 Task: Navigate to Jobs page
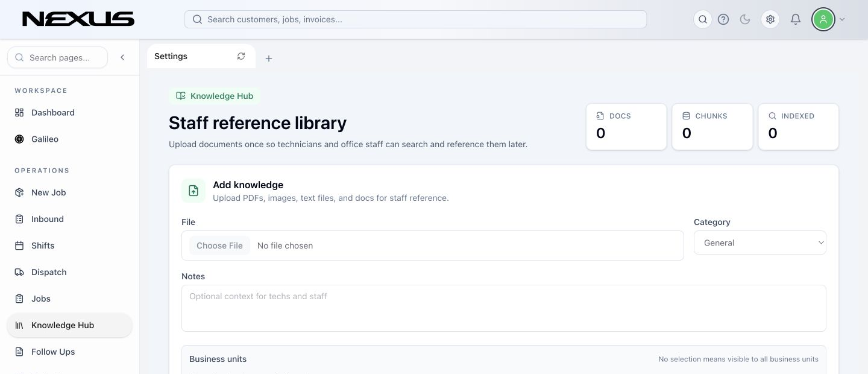click(69, 299)
